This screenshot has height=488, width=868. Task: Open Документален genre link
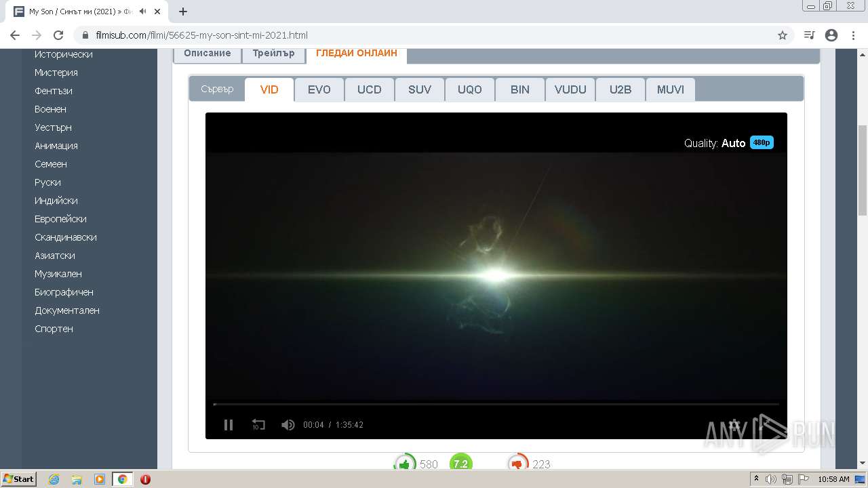click(x=67, y=310)
